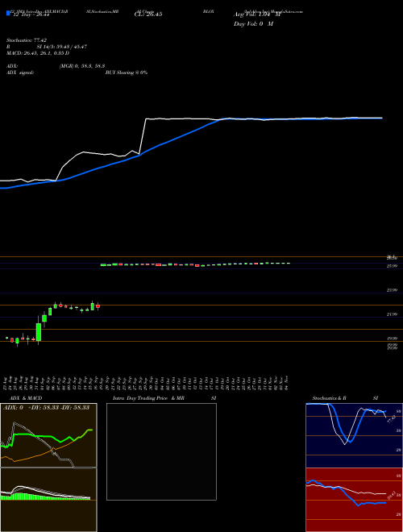Click the Day Vol: 0 M label
This screenshot has width=403, height=532.
click(253, 23)
